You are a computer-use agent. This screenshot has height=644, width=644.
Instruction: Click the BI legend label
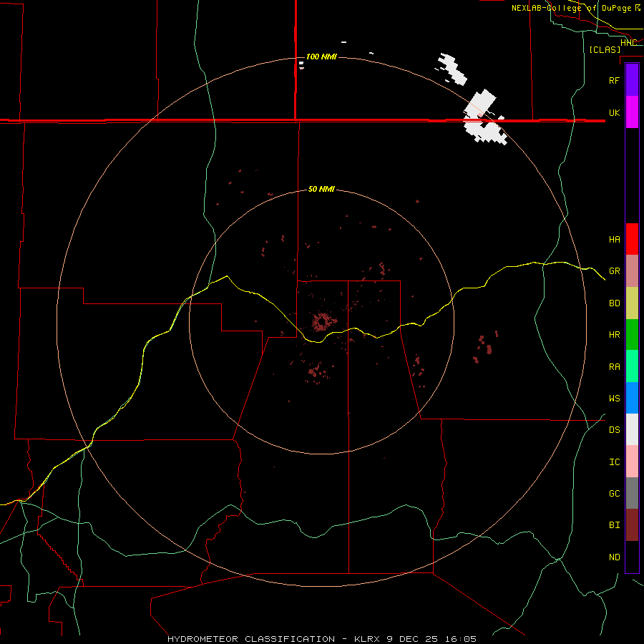coord(614,525)
